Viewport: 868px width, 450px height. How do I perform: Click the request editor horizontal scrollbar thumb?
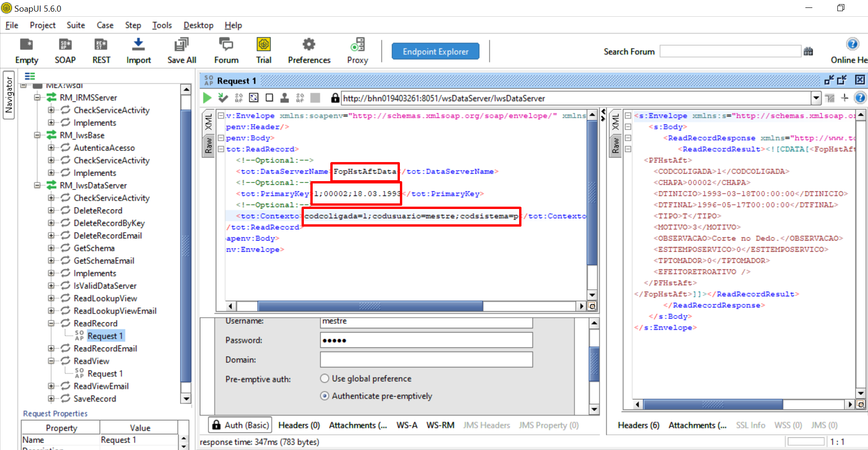(370, 306)
